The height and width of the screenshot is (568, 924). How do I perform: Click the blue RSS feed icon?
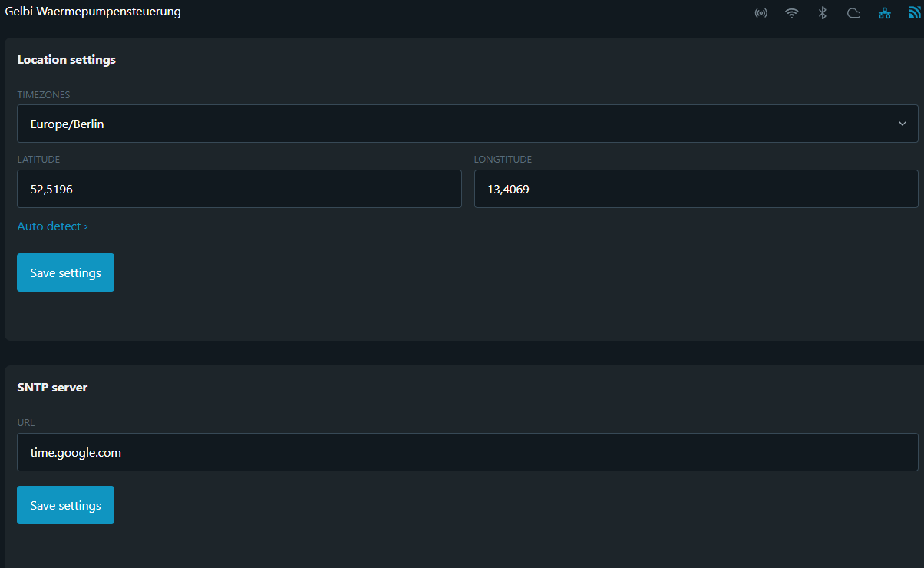pos(915,13)
